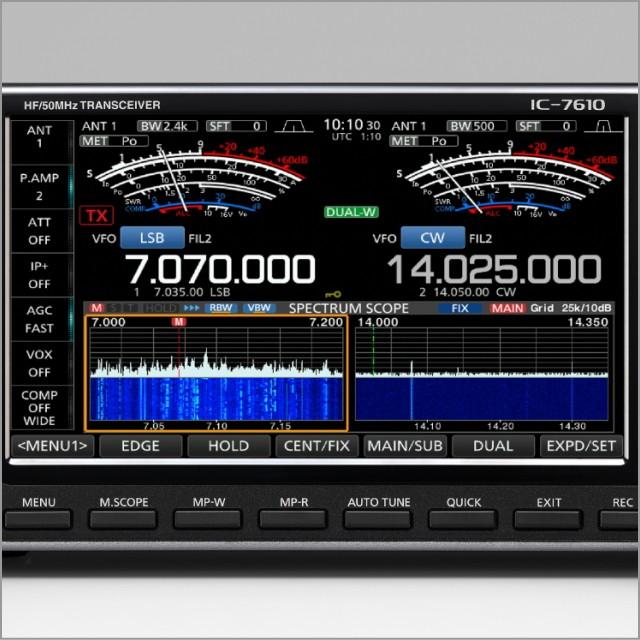
Task: Tap the VBW indicator in scope header
Action: pos(258,308)
